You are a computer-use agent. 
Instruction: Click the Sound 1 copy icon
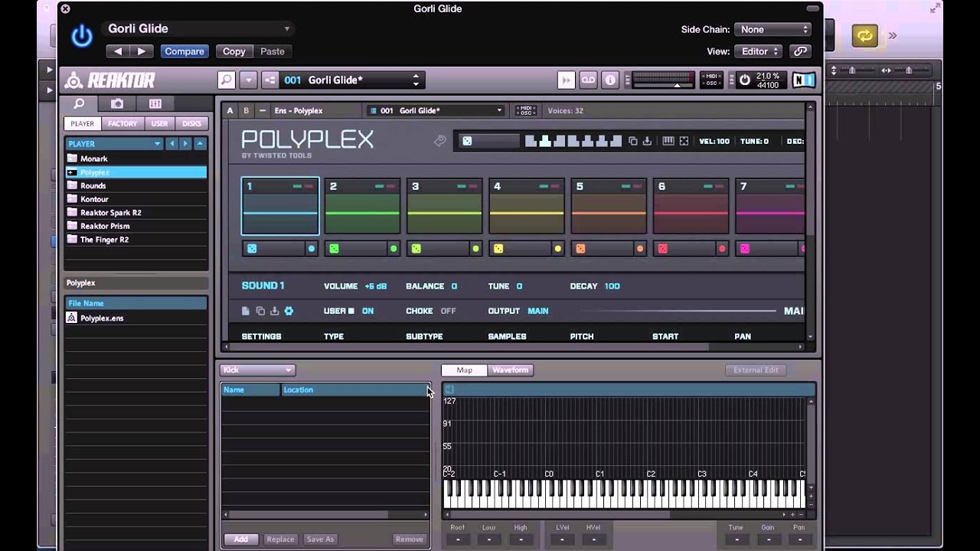click(260, 311)
